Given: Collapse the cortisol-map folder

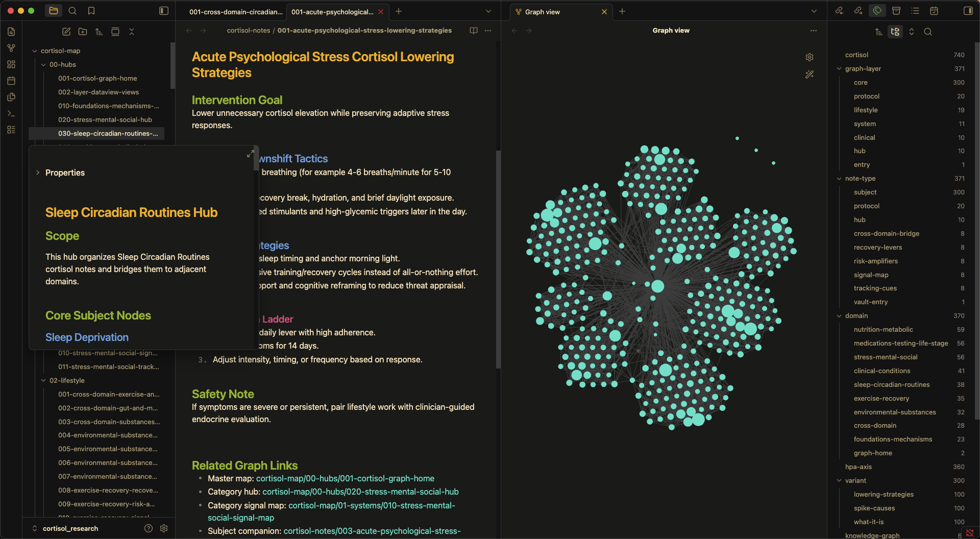Looking at the screenshot, I should [35, 51].
